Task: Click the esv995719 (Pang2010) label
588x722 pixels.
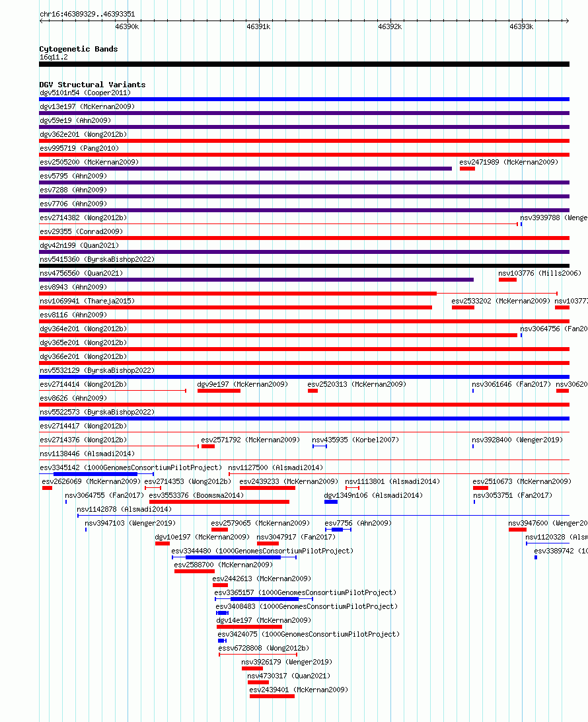Action: point(79,148)
